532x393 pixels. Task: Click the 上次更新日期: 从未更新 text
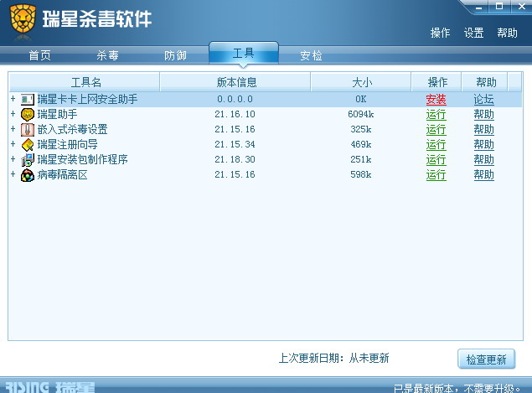tap(333, 358)
